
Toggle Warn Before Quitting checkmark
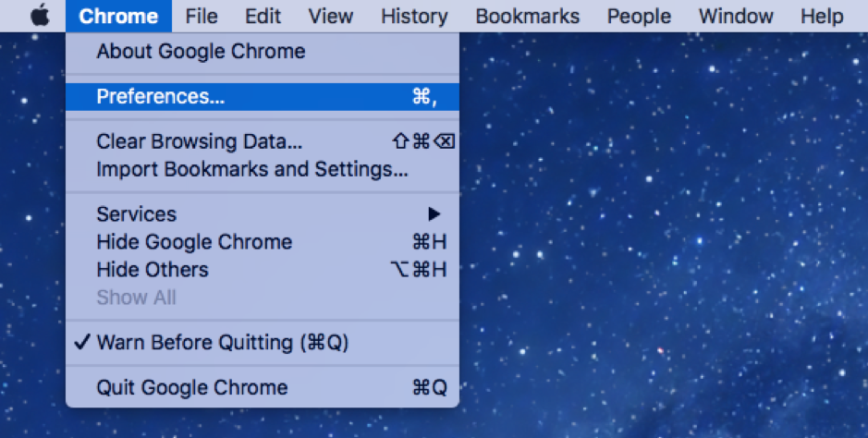(222, 342)
